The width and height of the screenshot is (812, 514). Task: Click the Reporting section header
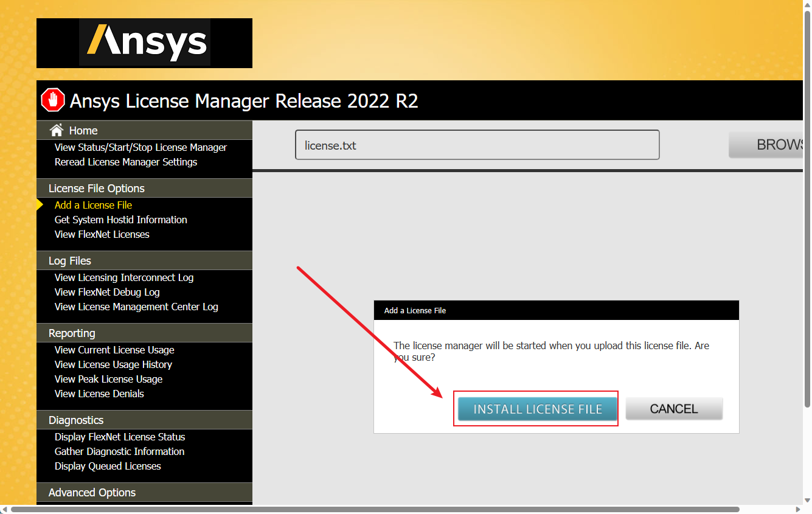144,333
